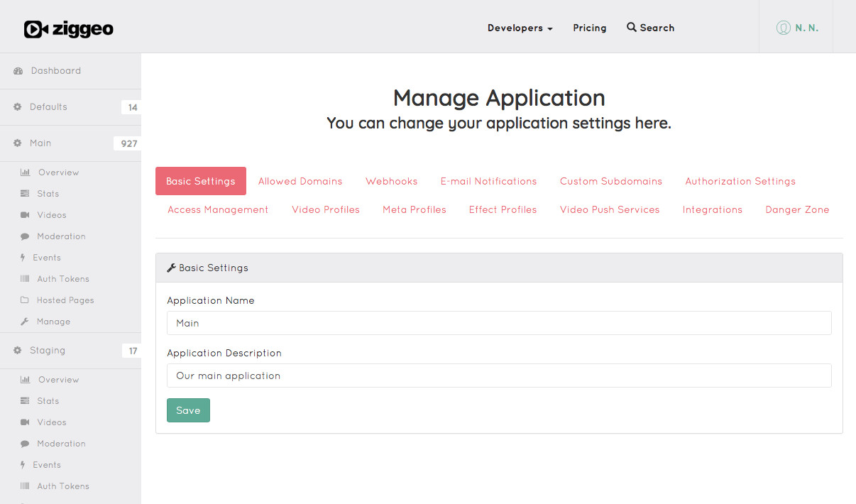The image size is (856, 504).
Task: Click the Save button
Action: (x=187, y=410)
